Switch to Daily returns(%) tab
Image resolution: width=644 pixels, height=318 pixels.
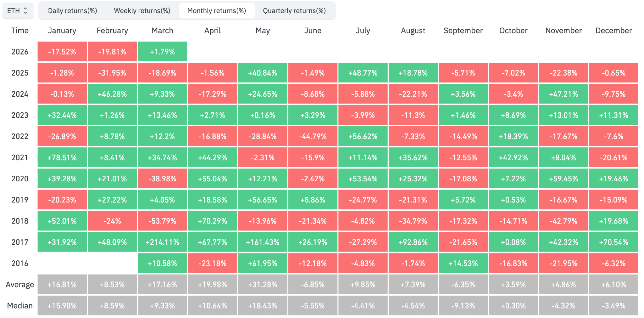click(72, 11)
